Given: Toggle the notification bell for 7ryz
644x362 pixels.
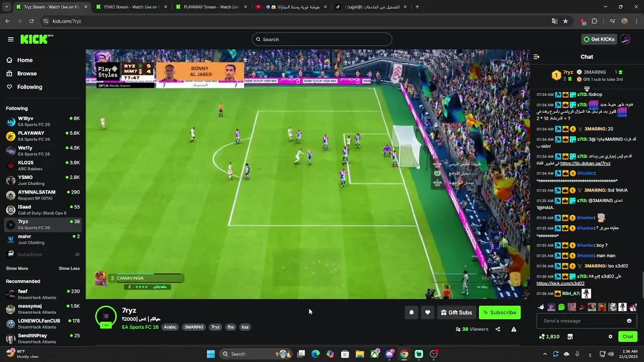Looking at the screenshot, I should (x=412, y=312).
